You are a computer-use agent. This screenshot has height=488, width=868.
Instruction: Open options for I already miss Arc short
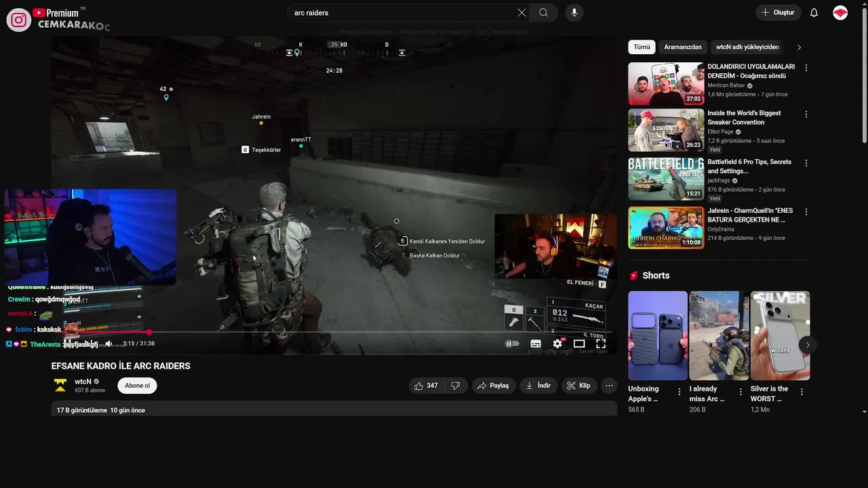coord(741,392)
